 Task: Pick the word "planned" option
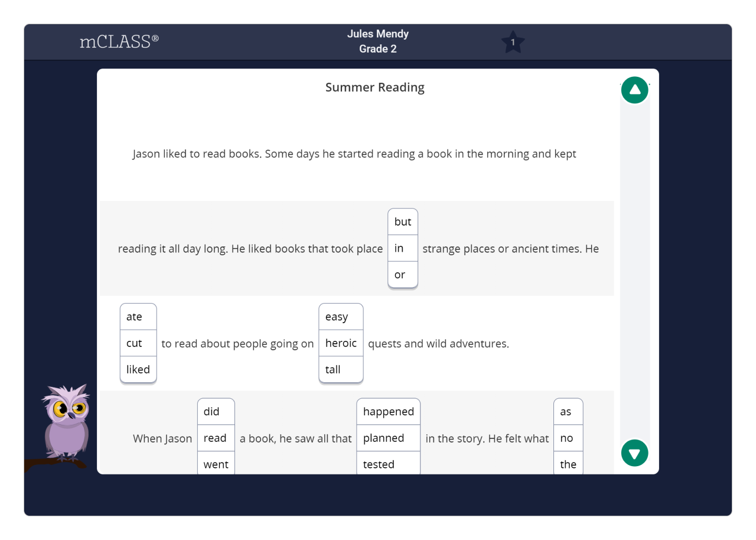click(x=388, y=438)
